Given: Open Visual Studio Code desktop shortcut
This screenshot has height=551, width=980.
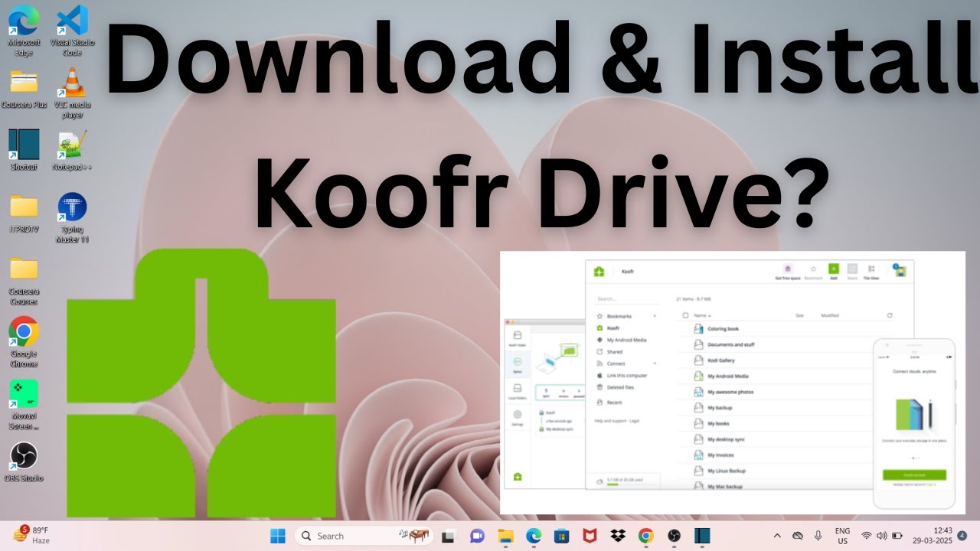Looking at the screenshot, I should click(72, 31).
